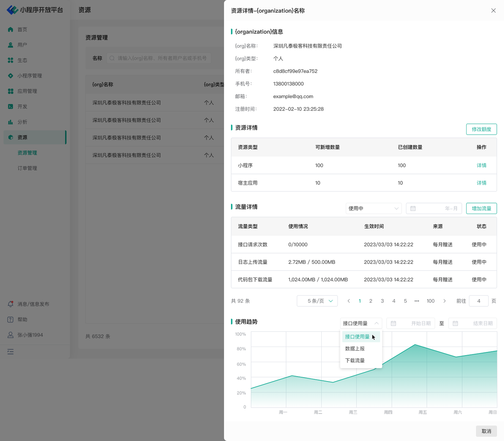Image resolution: width=504 pixels, height=441 pixels.
Task: Click the user icon in sidebar
Action: [11, 45]
